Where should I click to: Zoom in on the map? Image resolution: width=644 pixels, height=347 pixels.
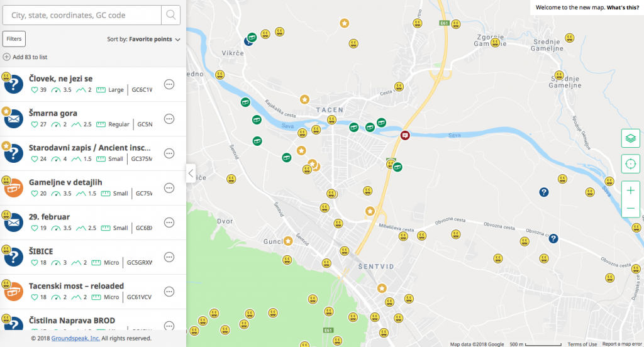tap(630, 190)
